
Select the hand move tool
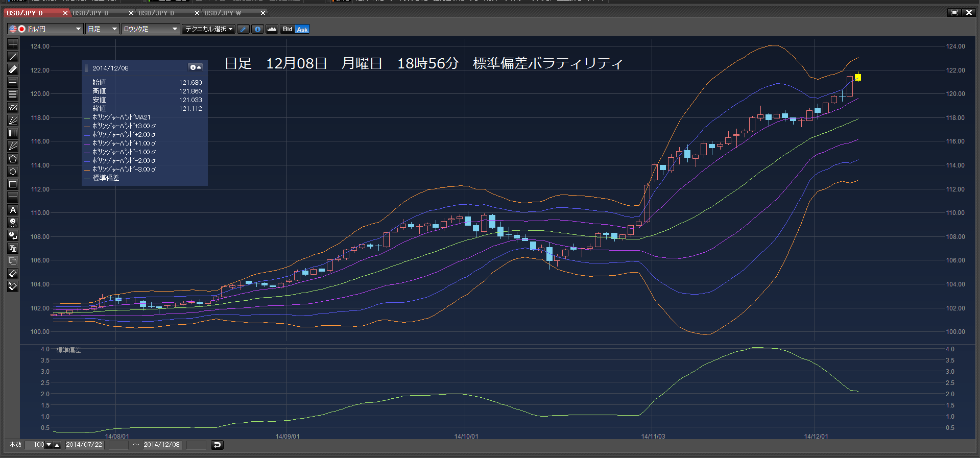pyautogui.click(x=13, y=261)
